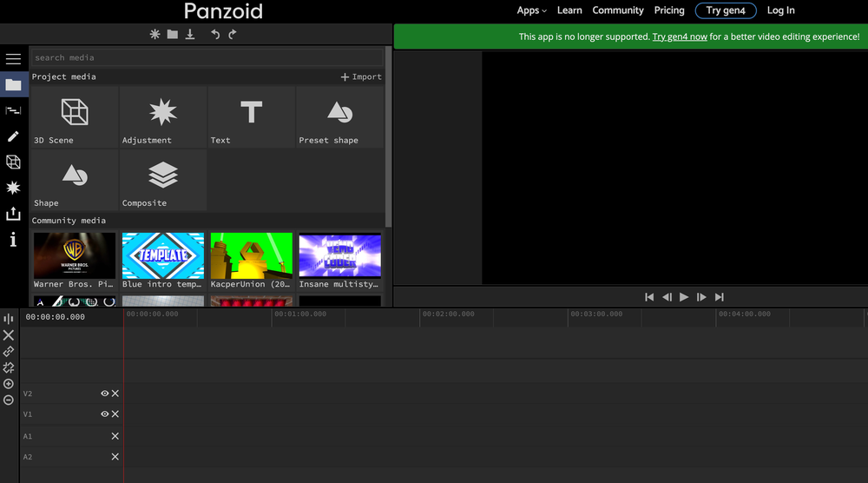868x483 pixels.
Task: Add a Shape media item
Action: coord(75,180)
